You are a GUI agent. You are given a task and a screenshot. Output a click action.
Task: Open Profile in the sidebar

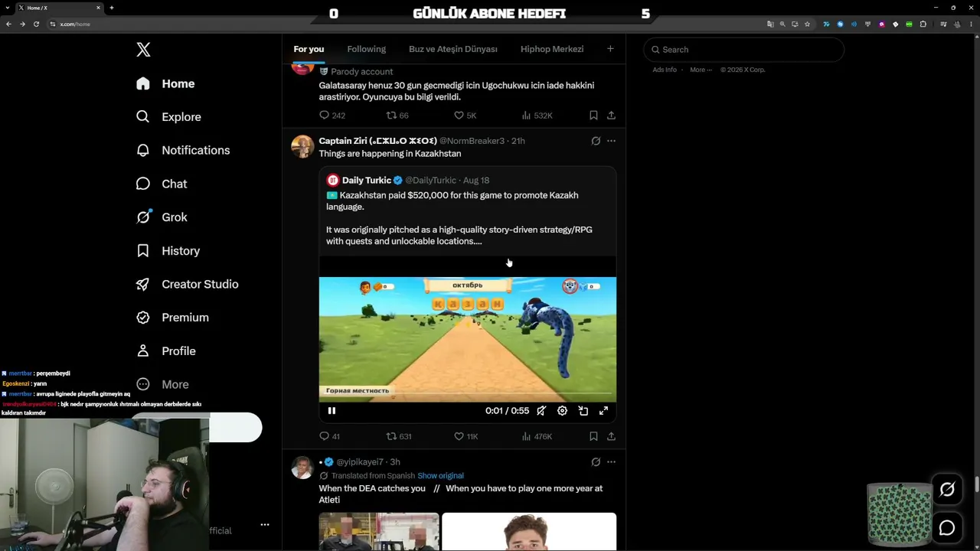(165, 351)
